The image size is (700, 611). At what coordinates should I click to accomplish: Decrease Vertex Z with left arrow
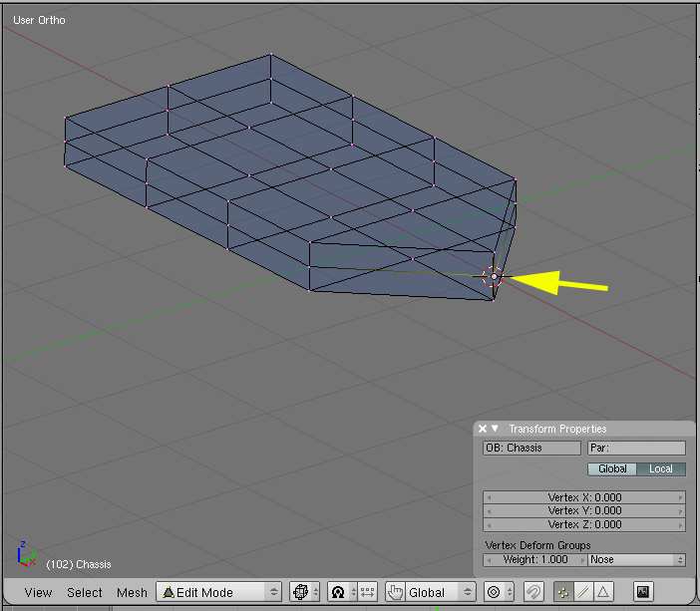[489, 524]
